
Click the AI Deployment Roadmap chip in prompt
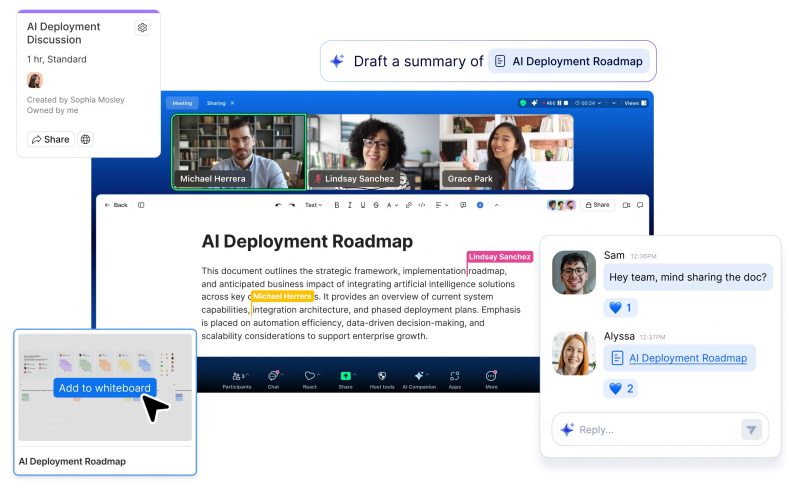(569, 61)
